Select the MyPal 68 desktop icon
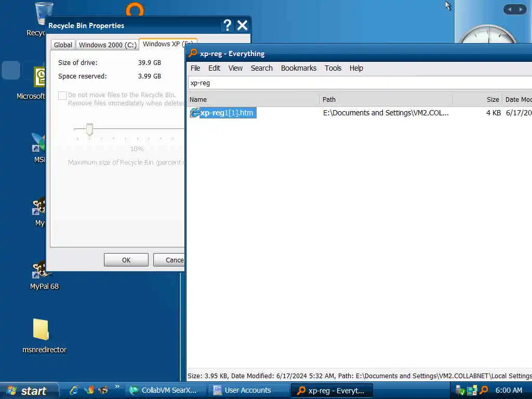The image size is (532, 399). (44, 275)
